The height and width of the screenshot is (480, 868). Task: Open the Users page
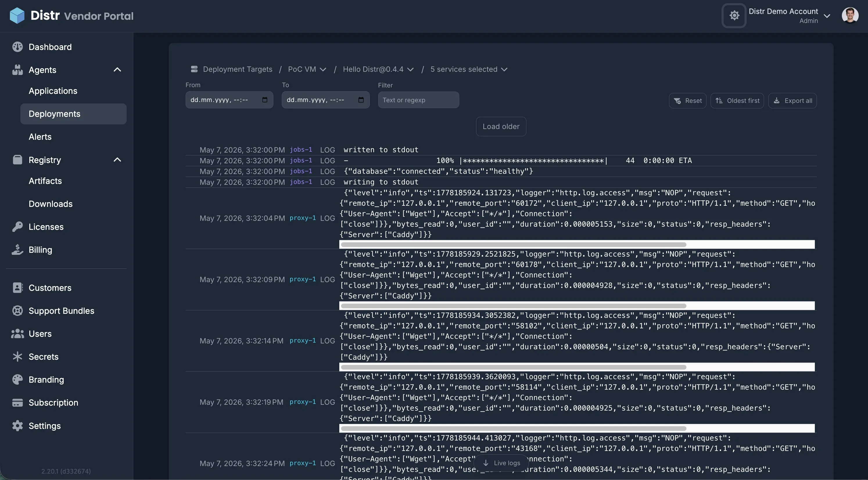coord(40,334)
